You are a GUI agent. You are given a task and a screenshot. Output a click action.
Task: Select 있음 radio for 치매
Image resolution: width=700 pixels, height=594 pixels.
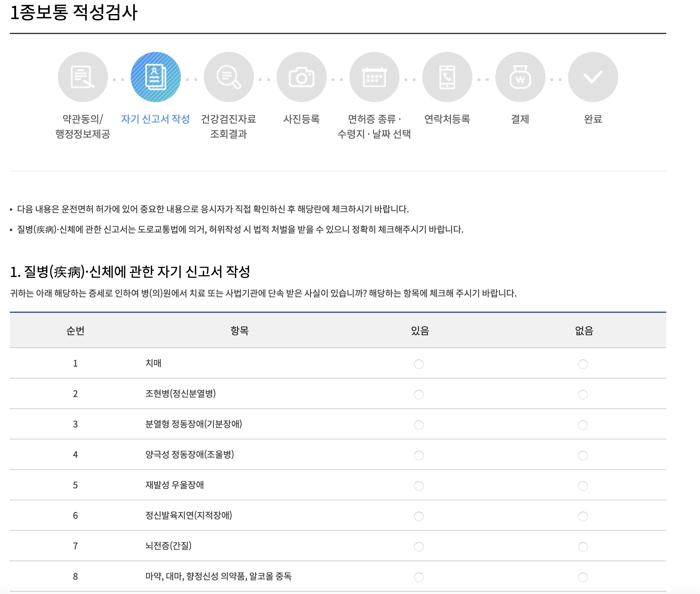coord(419,364)
